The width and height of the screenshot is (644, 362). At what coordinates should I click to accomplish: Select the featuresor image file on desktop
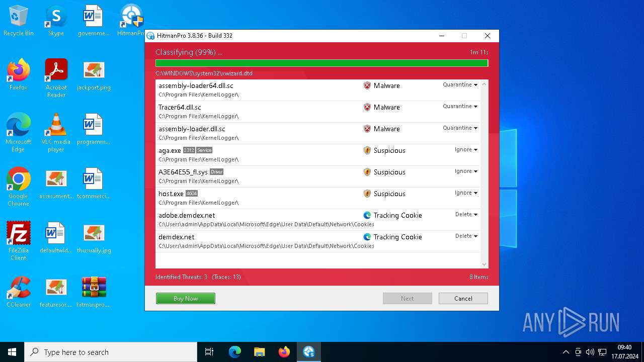56,292
